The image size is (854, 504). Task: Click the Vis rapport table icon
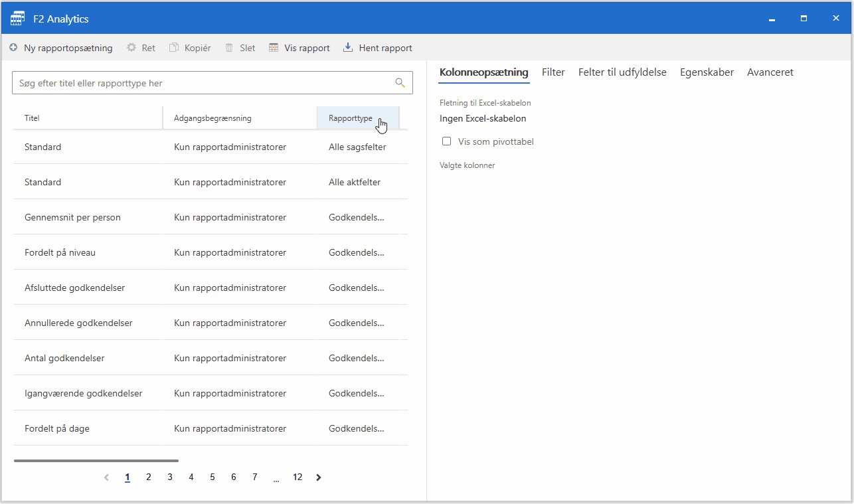click(274, 48)
